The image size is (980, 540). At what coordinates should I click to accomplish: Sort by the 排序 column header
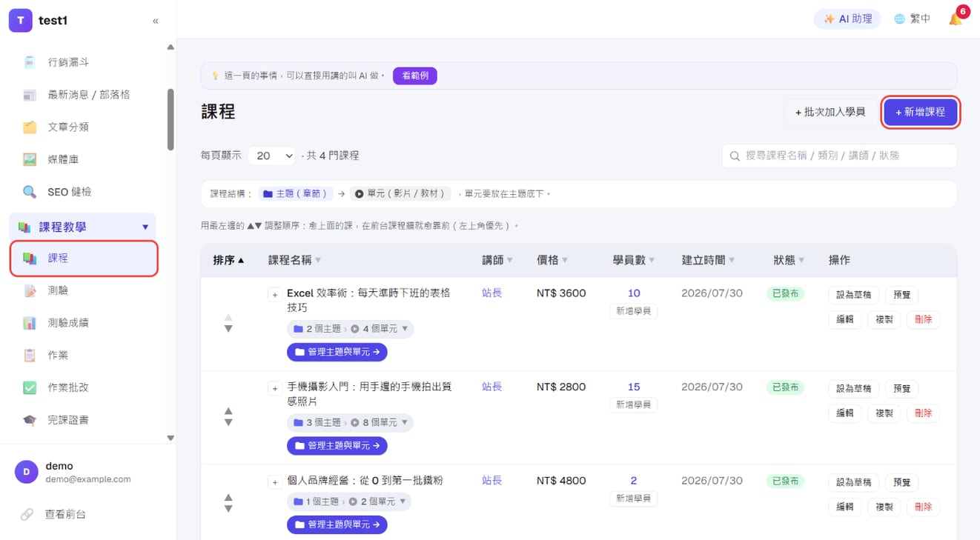point(228,260)
